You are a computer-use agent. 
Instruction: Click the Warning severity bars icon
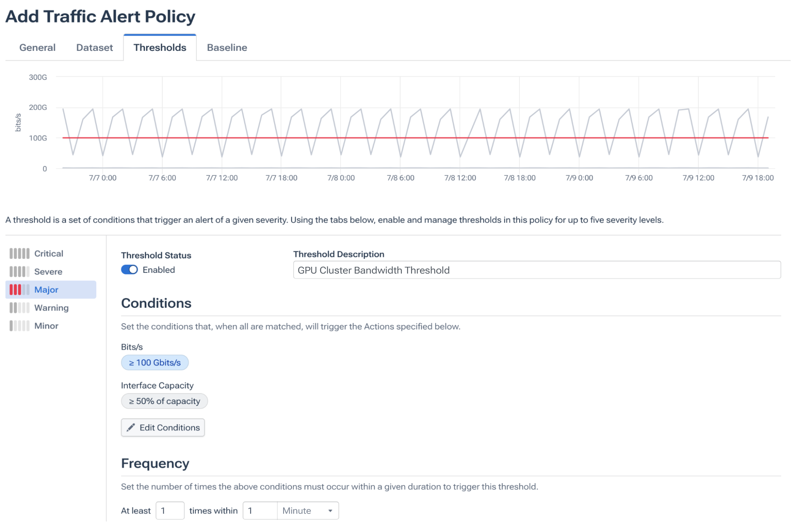tap(19, 308)
